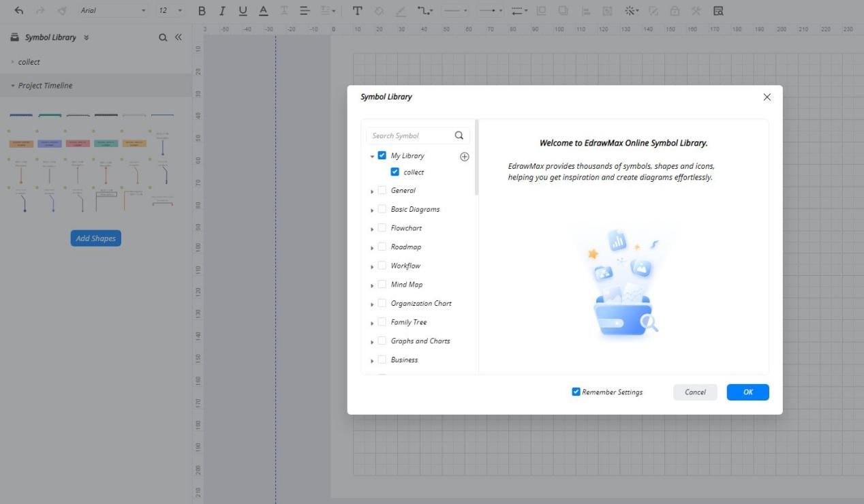Select teal timeline block shape thumbnail

click(106, 144)
